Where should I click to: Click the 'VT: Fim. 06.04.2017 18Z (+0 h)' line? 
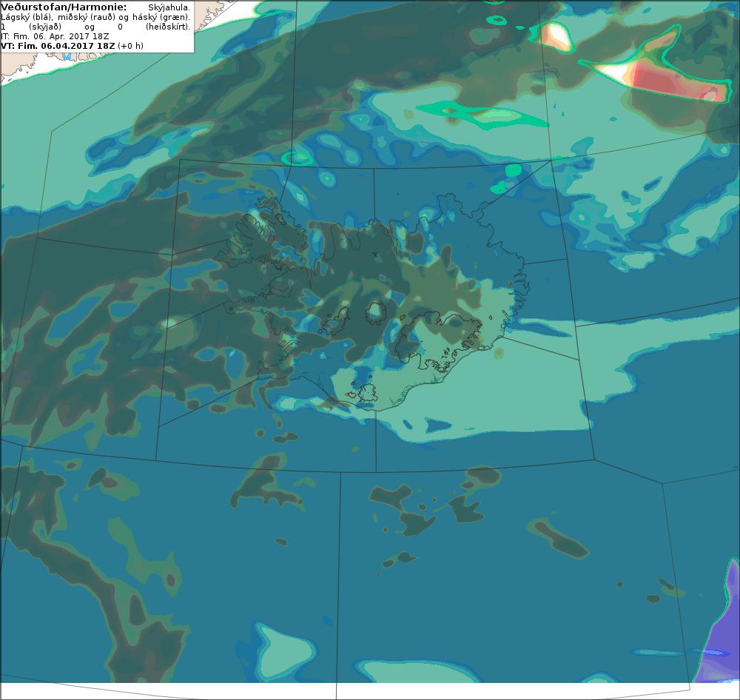click(x=73, y=46)
